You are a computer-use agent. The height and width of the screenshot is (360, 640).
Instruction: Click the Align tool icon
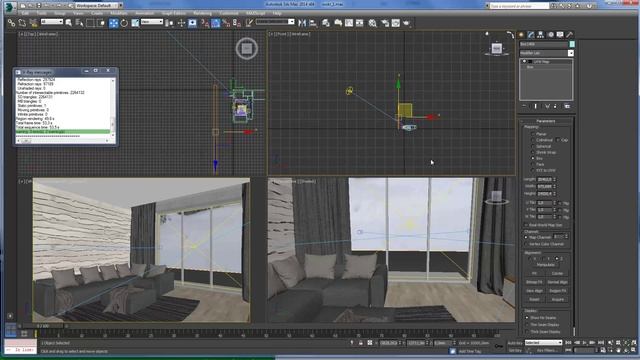click(313, 23)
